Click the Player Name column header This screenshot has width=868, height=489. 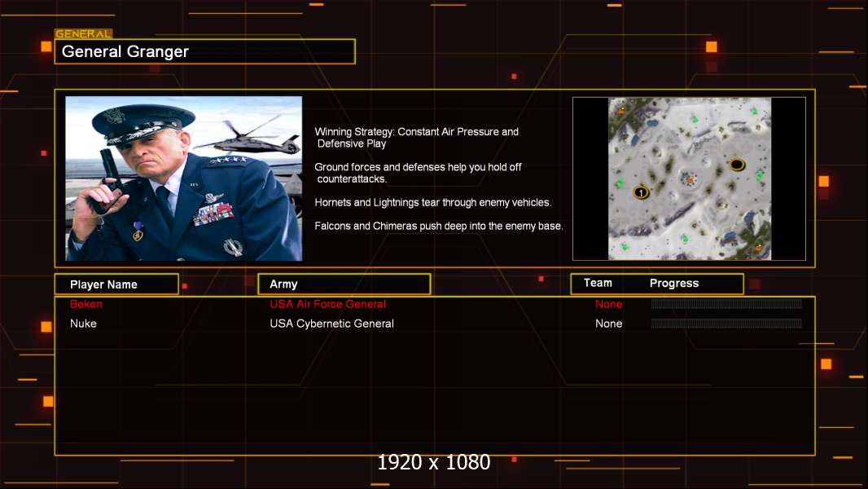(x=116, y=284)
